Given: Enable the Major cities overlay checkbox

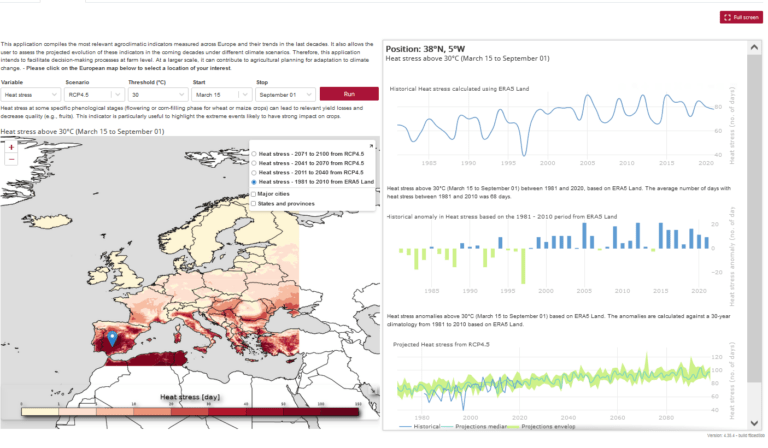Looking at the screenshot, I should pyautogui.click(x=254, y=194).
